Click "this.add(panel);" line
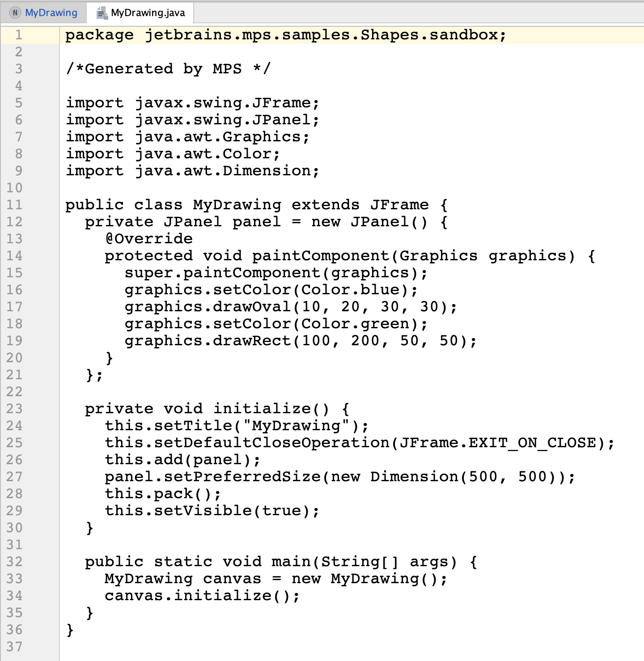The image size is (644, 661). point(183,460)
